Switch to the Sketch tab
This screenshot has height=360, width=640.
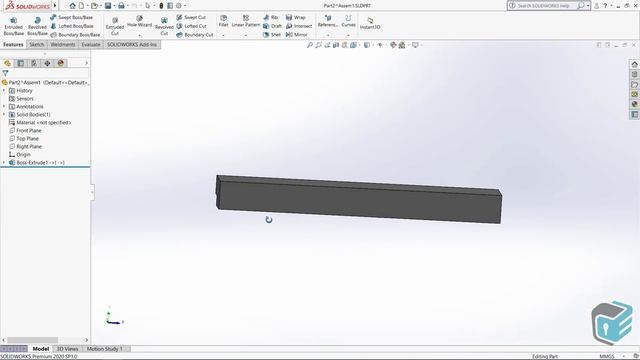coord(37,44)
